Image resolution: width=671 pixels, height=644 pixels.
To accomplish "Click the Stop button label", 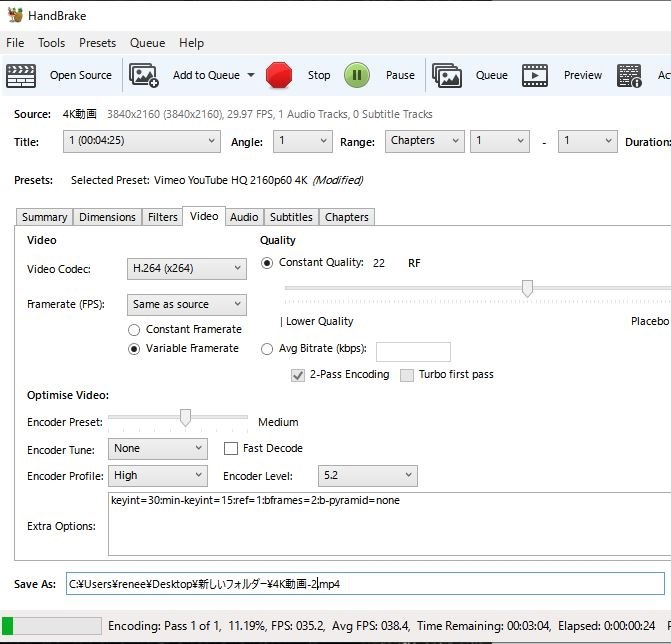I will (319, 75).
